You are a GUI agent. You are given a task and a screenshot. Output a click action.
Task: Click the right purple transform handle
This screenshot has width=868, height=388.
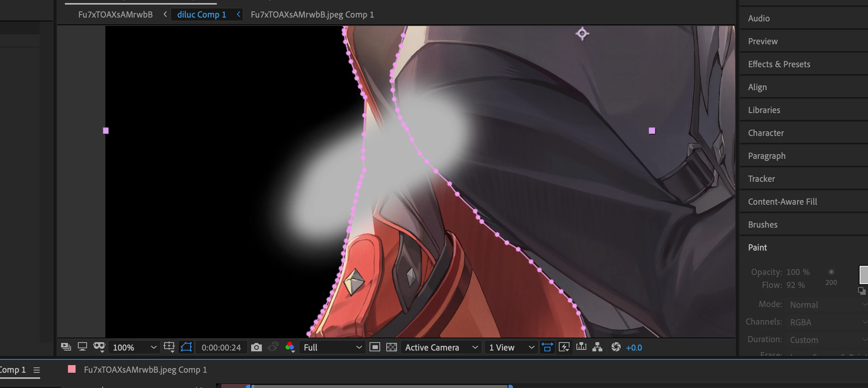(x=652, y=131)
